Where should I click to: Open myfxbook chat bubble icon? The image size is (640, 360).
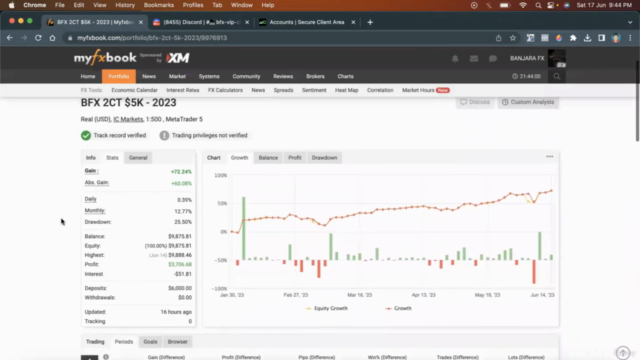pos(493,58)
